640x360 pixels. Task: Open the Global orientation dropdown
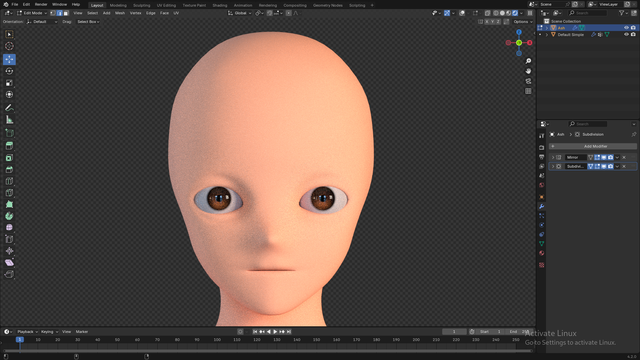click(240, 13)
